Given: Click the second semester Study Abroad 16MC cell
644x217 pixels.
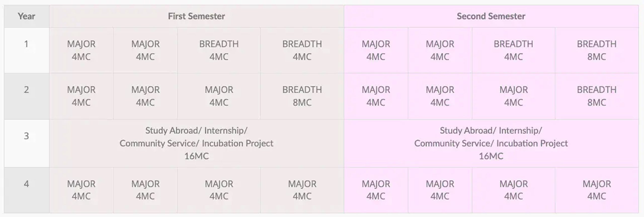Looking at the screenshot, I should 491,143.
